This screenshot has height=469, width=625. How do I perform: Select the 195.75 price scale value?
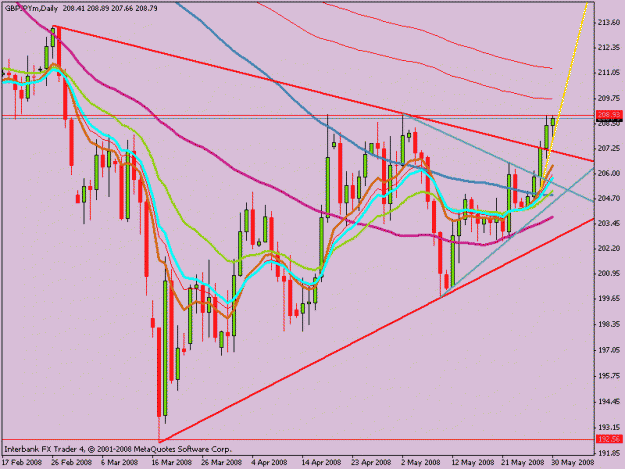click(x=608, y=376)
